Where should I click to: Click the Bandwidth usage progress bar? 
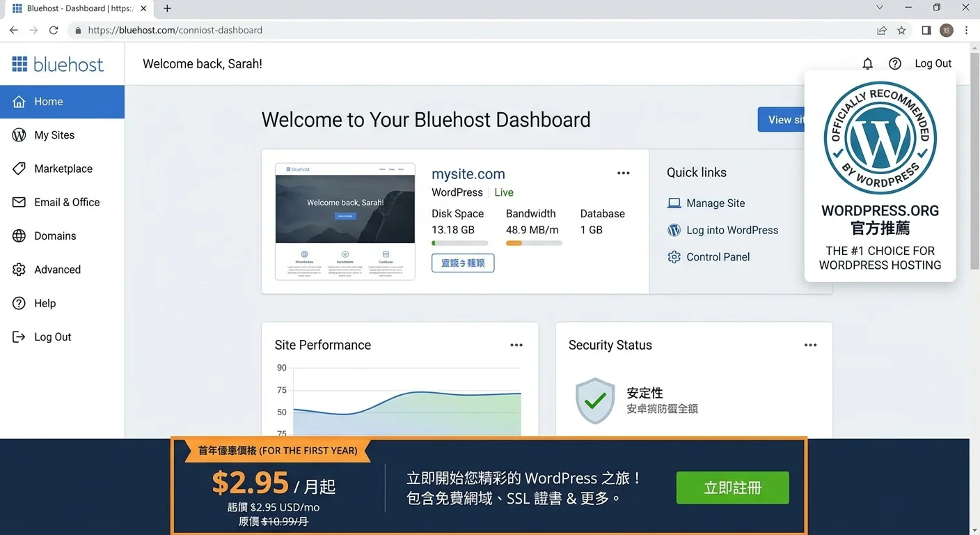533,242
